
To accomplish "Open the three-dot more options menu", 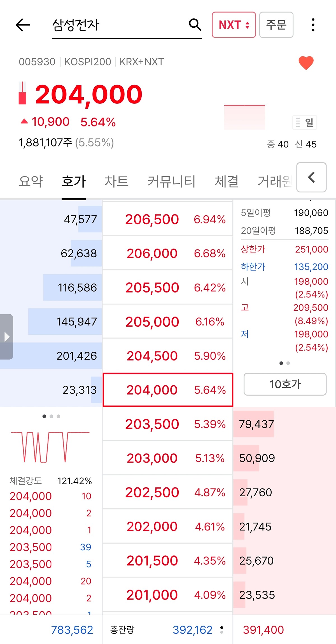I will 313,25.
